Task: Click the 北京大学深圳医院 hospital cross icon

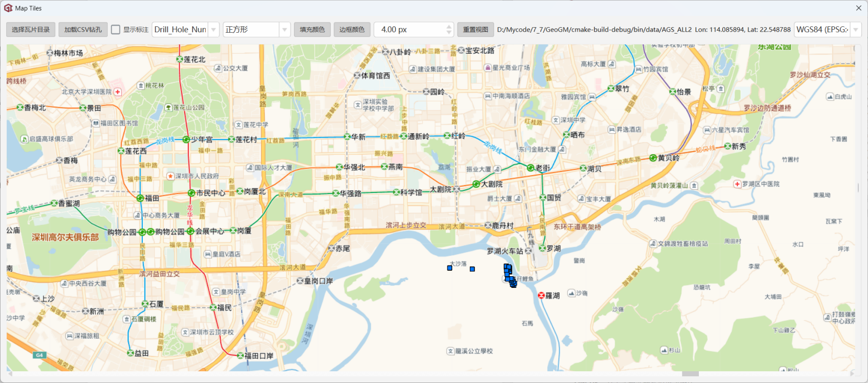Action: tap(118, 92)
